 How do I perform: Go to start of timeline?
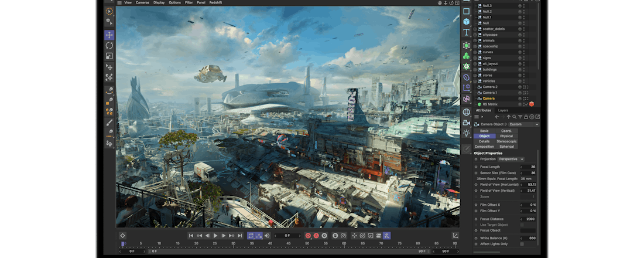pos(191,236)
